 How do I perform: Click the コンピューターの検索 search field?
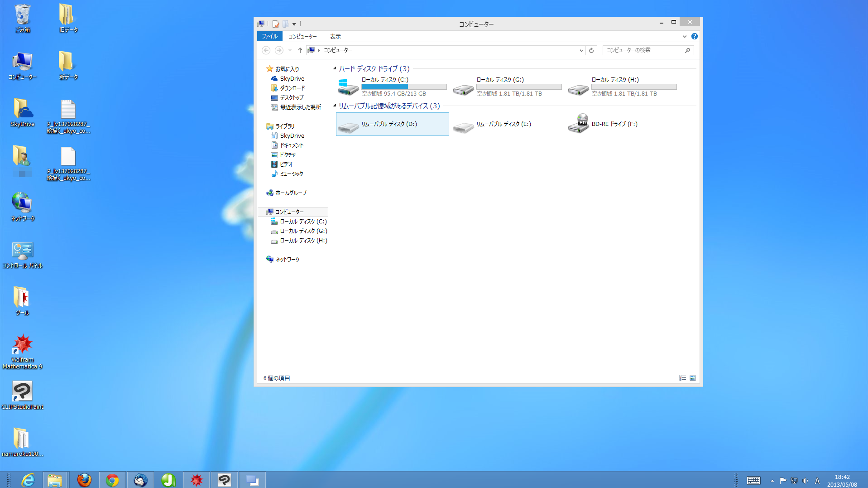point(643,50)
